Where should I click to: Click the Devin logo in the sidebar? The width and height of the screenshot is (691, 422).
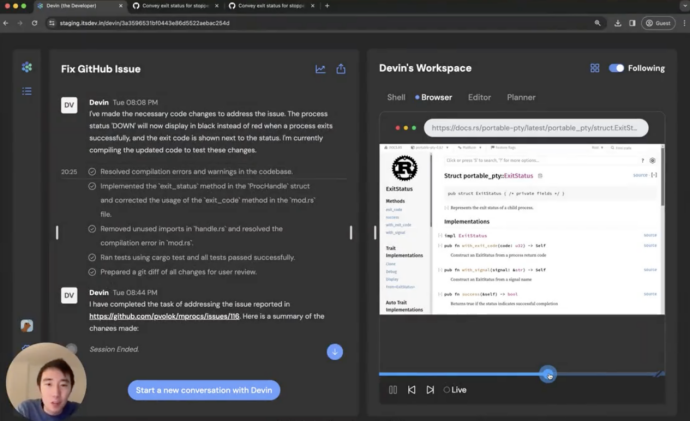(x=27, y=67)
